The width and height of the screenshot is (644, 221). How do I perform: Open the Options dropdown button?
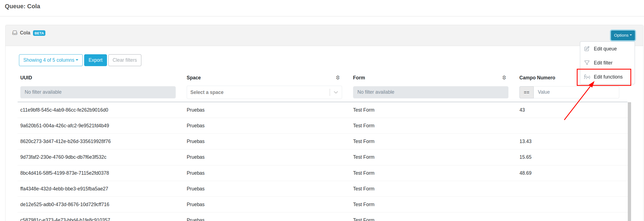(623, 35)
